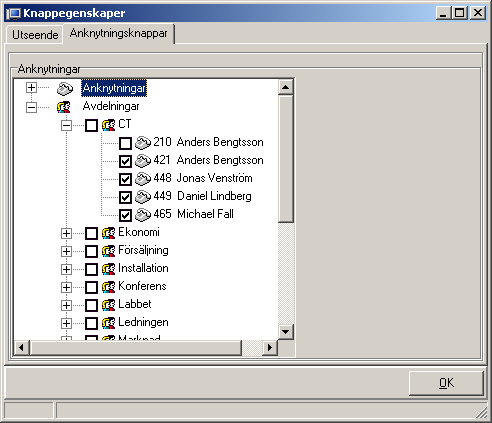Click the group icon beside Ekonomi

click(109, 233)
